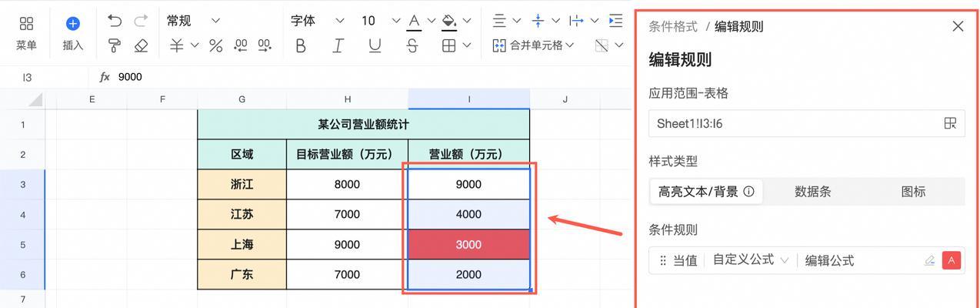Toggle bold formatting
This screenshot has width=980, height=308.
tap(301, 46)
